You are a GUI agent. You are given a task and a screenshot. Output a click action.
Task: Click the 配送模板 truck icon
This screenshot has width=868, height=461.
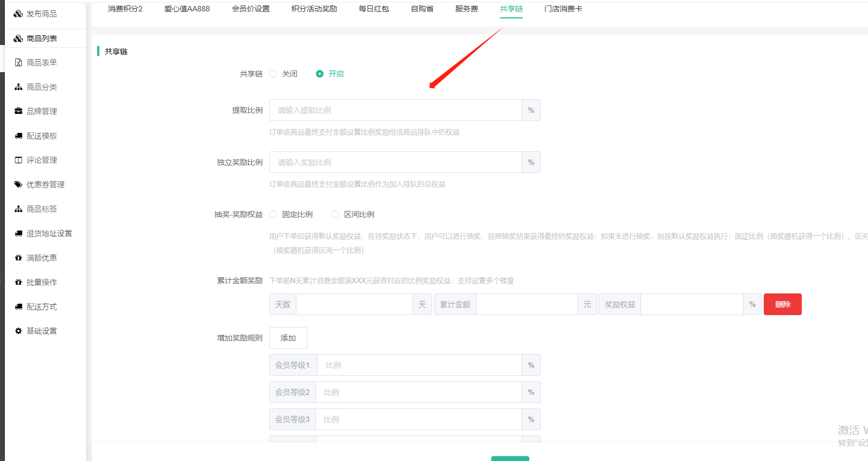[18, 136]
